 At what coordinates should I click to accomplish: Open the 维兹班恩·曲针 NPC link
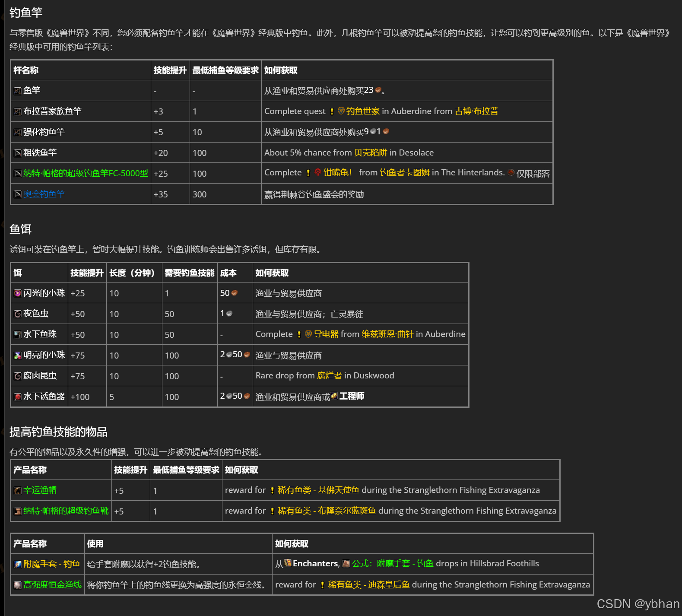tap(387, 334)
